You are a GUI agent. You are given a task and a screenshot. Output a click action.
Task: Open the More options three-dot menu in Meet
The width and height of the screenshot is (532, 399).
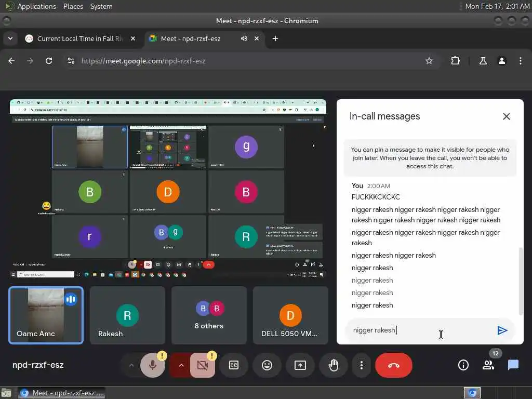362,365
